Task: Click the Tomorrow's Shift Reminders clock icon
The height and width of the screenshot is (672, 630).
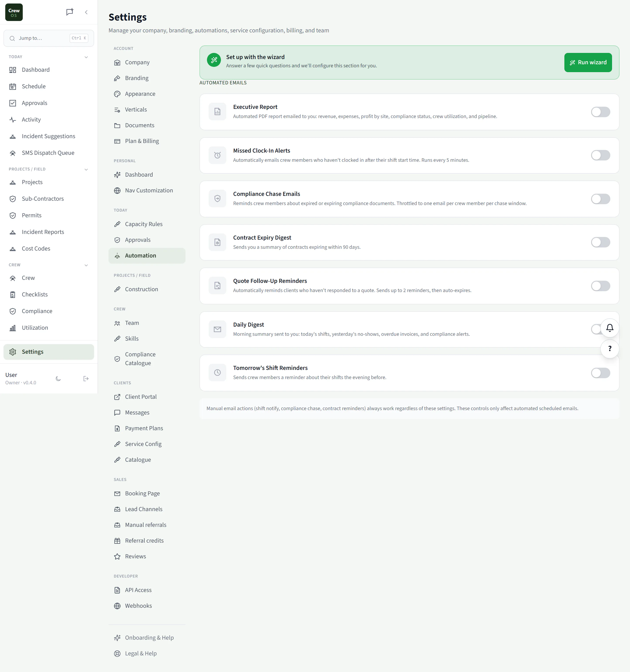Action: (217, 373)
